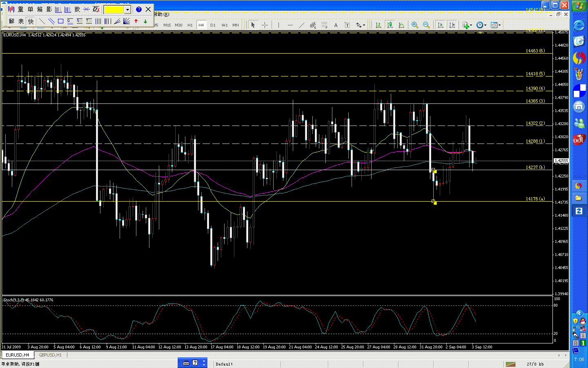Launch Internet Explorer from the side bar

(579, 25)
